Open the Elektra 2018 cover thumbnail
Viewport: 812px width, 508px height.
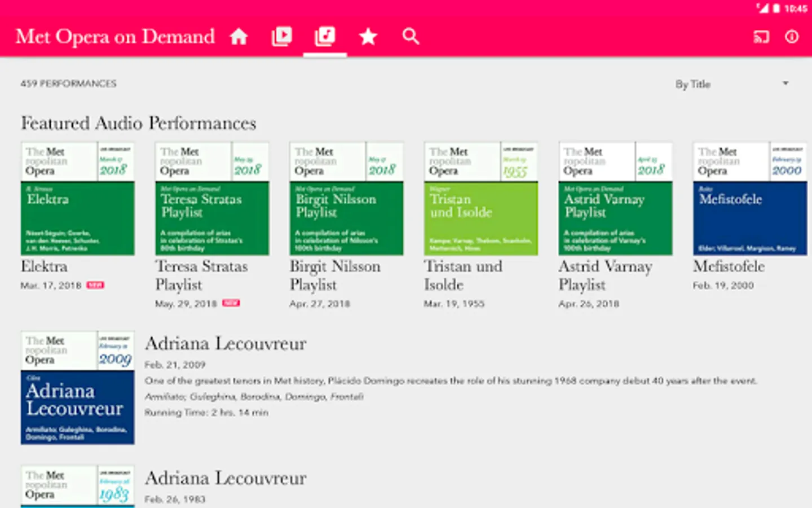(78, 199)
